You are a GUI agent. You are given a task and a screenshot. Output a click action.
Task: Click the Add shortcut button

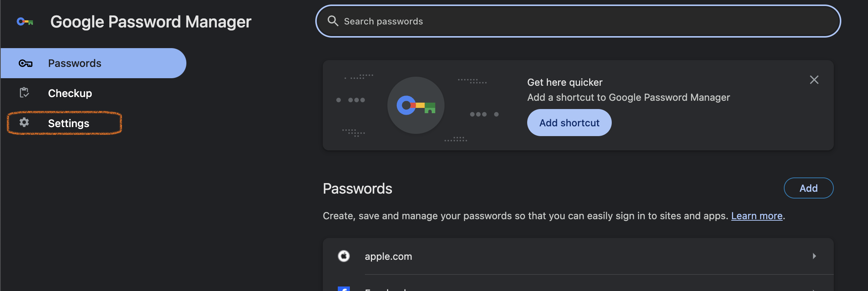569,123
